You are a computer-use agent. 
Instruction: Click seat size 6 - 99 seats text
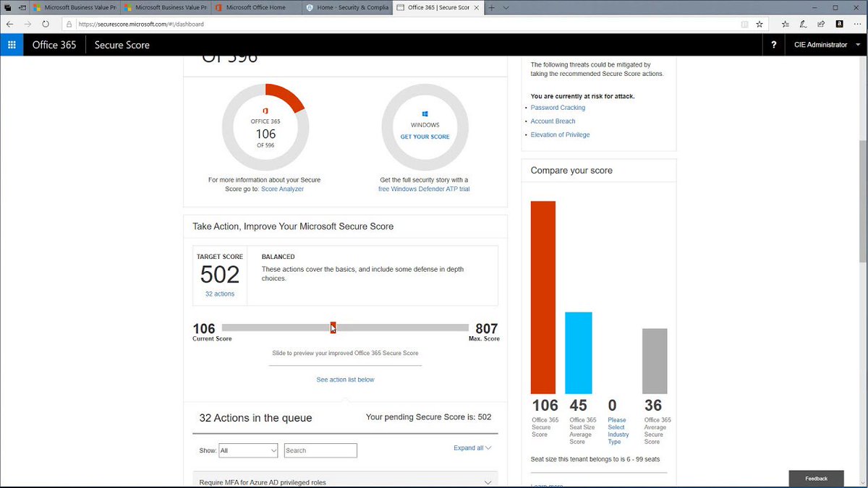(x=595, y=459)
